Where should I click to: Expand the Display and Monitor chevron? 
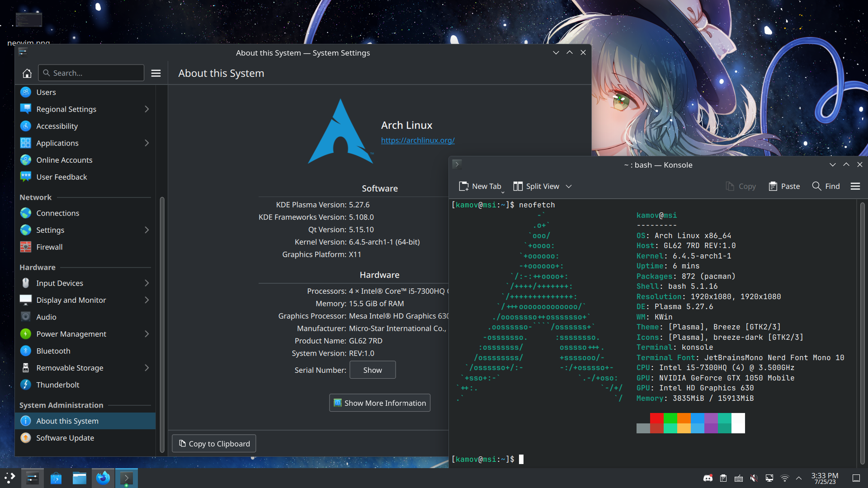[x=146, y=300]
